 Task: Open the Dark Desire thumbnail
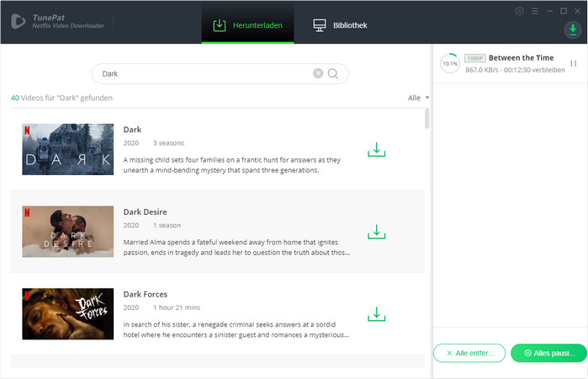click(x=68, y=232)
